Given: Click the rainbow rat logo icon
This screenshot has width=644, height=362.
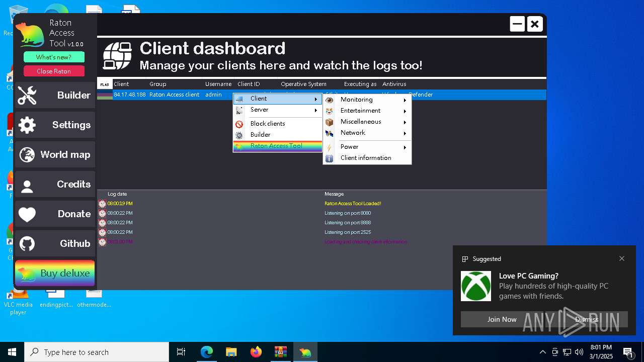Looking at the screenshot, I should [x=30, y=35].
